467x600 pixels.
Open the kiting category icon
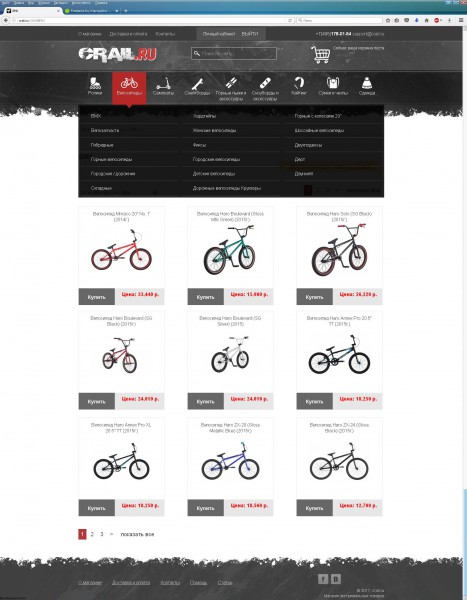click(299, 83)
